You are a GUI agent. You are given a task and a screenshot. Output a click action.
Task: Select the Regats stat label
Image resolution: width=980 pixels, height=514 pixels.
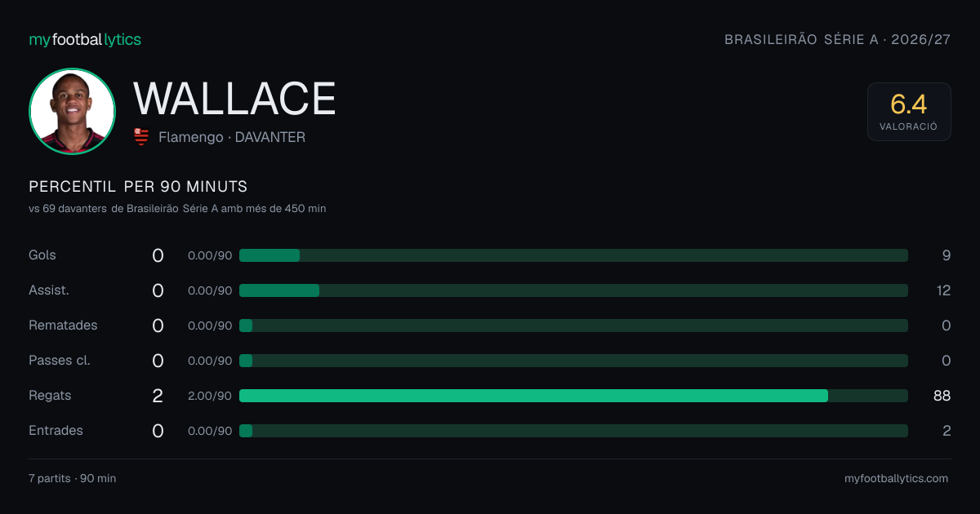pos(50,396)
